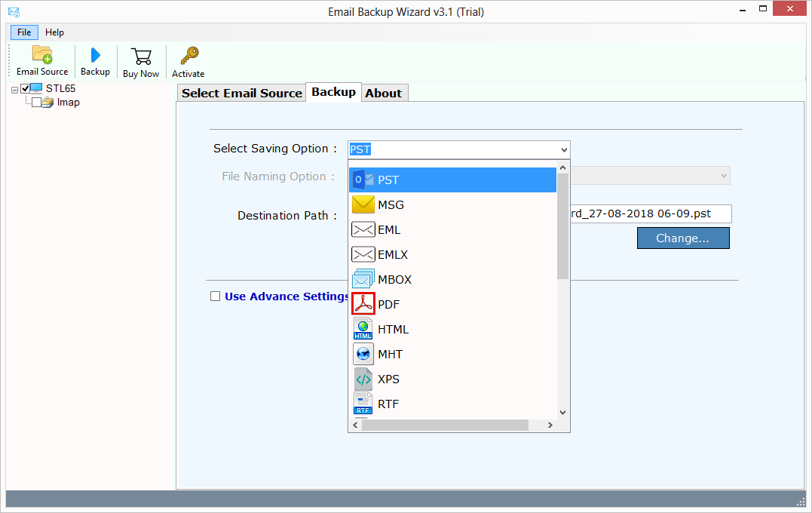Close the Select Saving Option dropdown arrow
Image resolution: width=812 pixels, height=513 pixels.
[564, 150]
